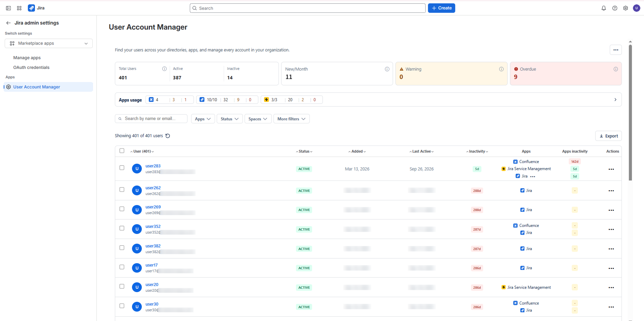644x321 pixels.
Task: Open the user17 profile link
Action: pyautogui.click(x=152, y=265)
